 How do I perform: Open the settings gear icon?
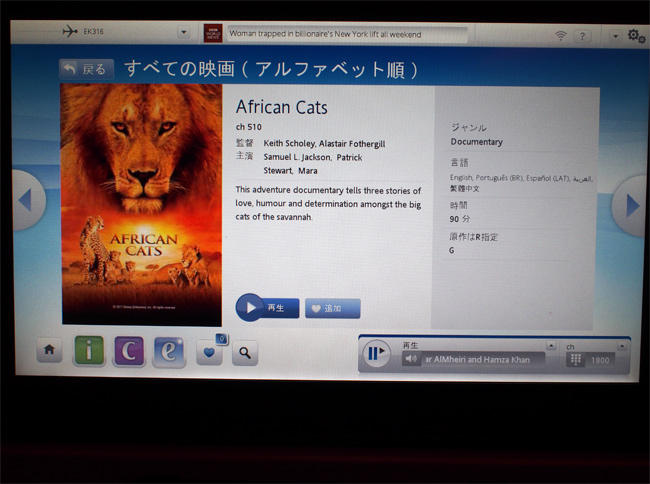636,36
